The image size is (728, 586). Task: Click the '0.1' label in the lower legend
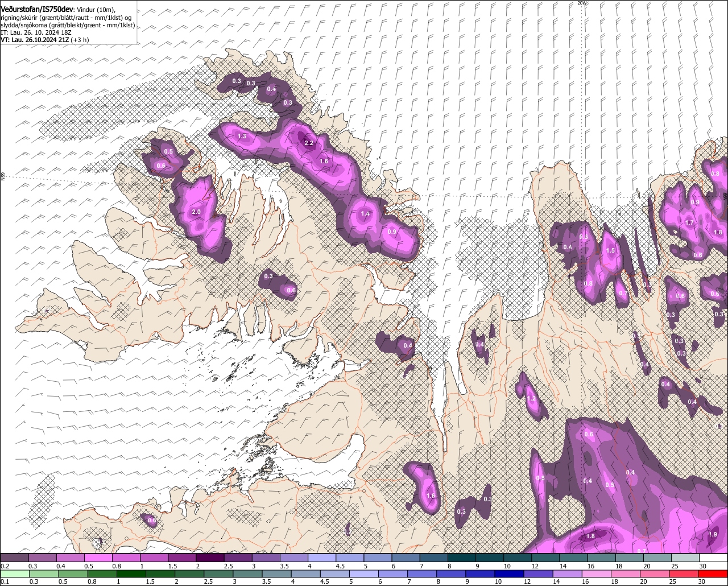pyautogui.click(x=5, y=581)
